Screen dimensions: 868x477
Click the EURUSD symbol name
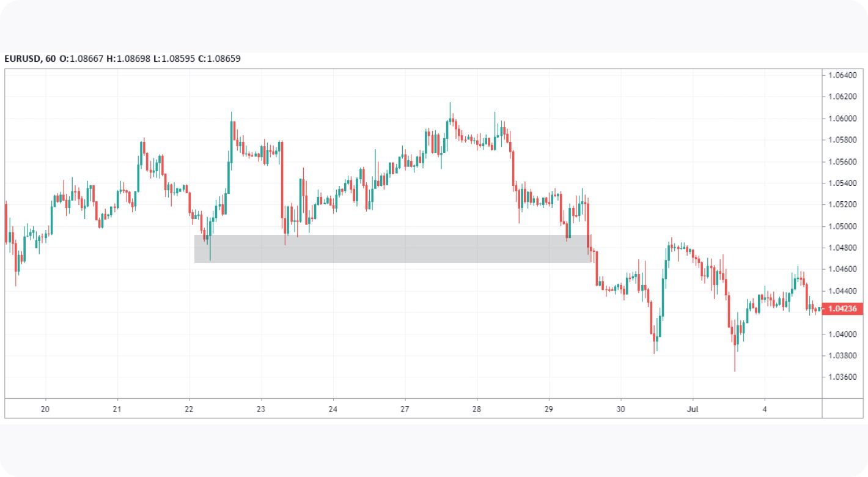[23, 59]
